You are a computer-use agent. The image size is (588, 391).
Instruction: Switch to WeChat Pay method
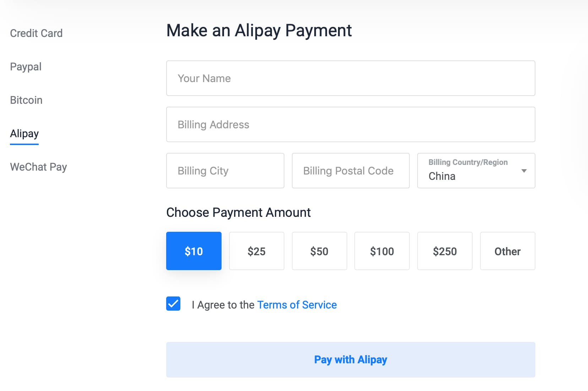(38, 167)
